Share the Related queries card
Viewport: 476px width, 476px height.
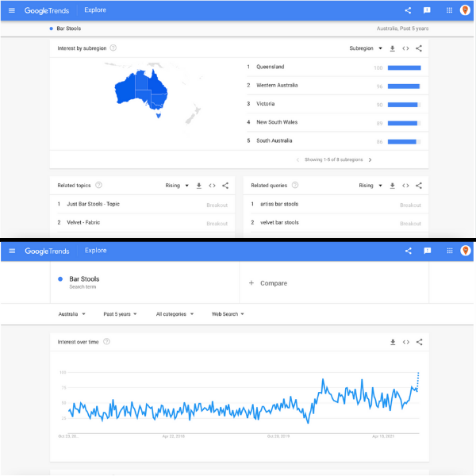tap(419, 186)
